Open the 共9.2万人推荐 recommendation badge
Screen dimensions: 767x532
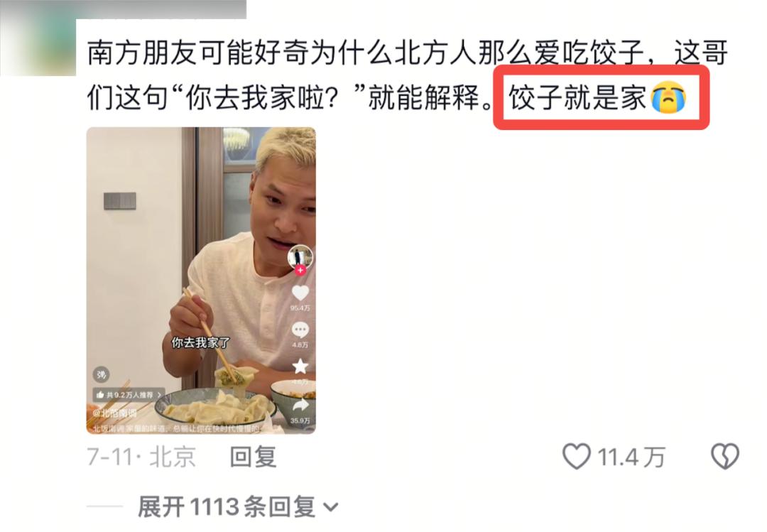point(129,394)
